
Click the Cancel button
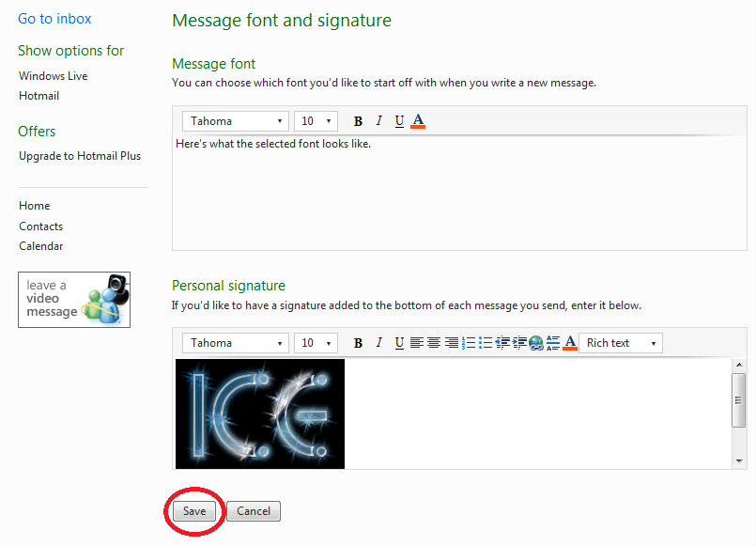(254, 511)
